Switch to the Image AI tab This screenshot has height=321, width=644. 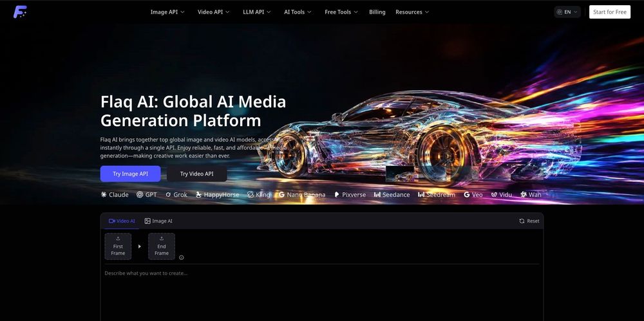[x=158, y=221]
